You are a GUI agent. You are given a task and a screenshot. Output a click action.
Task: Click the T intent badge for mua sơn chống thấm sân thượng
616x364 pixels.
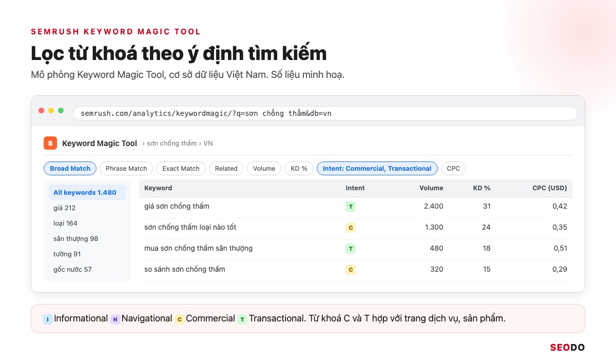(x=351, y=249)
